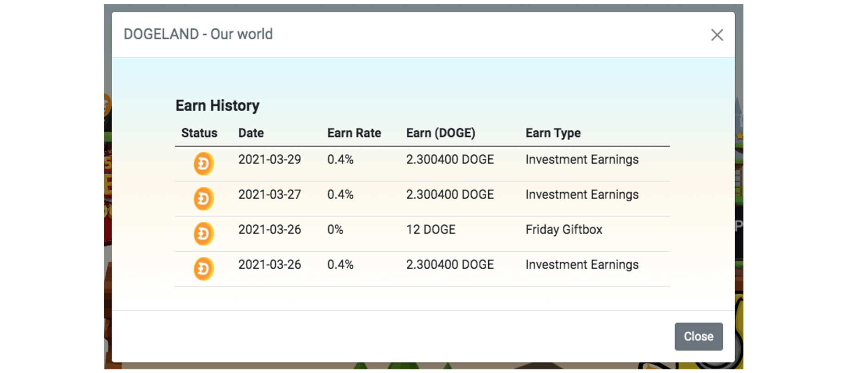Click the "Status" column header
The image size is (868, 373).
199,133
